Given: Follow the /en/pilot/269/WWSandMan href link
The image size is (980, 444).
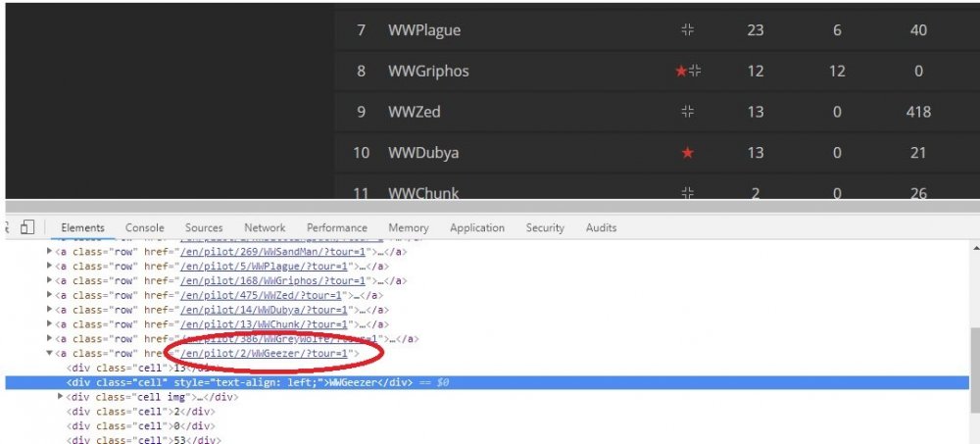Looking at the screenshot, I should pos(275,252).
